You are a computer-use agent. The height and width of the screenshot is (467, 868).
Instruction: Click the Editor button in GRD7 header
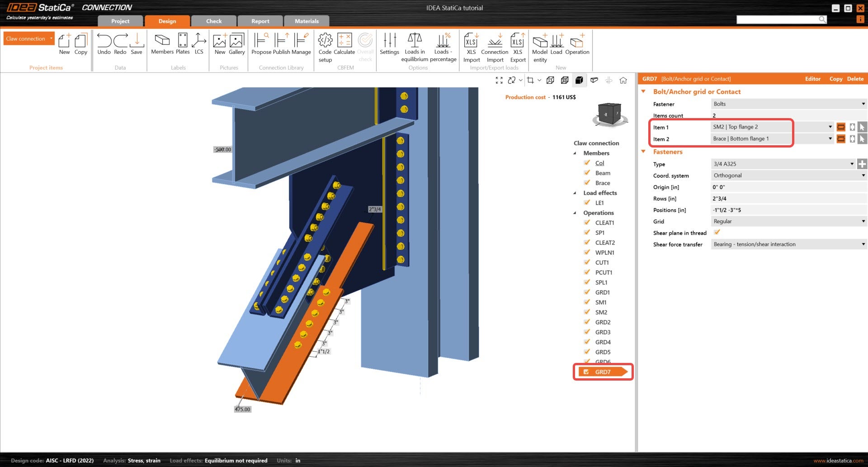pos(812,79)
